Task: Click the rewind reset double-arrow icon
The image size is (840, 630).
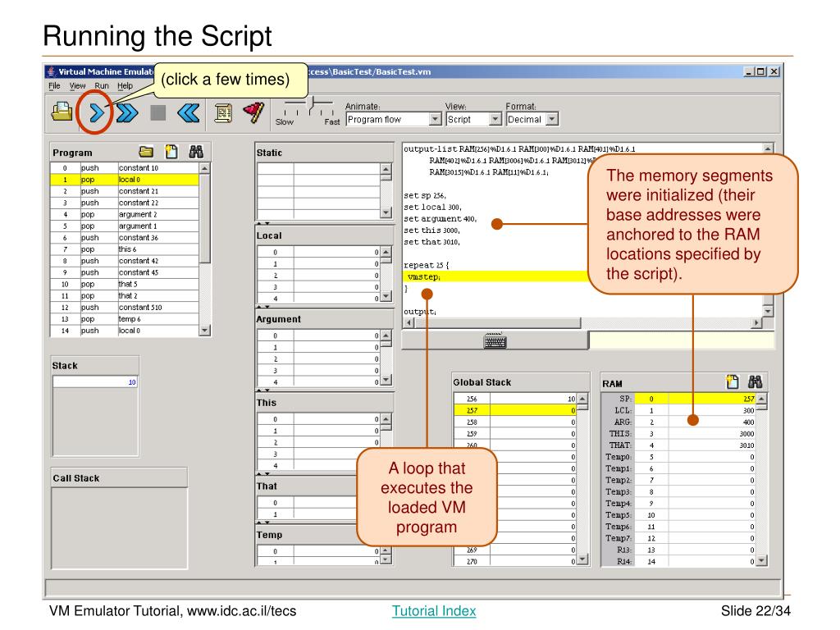Action: pos(189,113)
